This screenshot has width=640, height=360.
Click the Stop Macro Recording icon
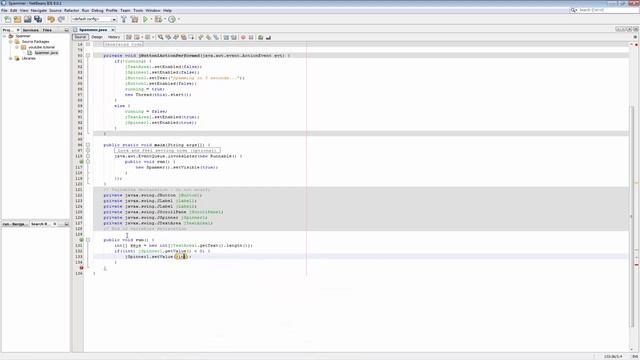(251, 37)
